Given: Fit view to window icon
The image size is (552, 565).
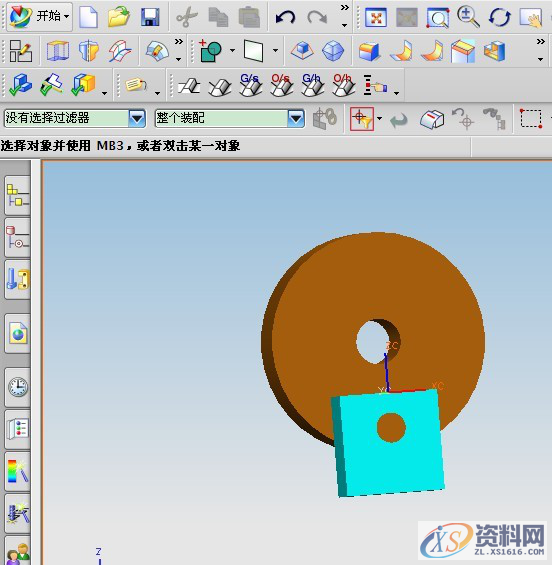Looking at the screenshot, I should coord(376,17).
